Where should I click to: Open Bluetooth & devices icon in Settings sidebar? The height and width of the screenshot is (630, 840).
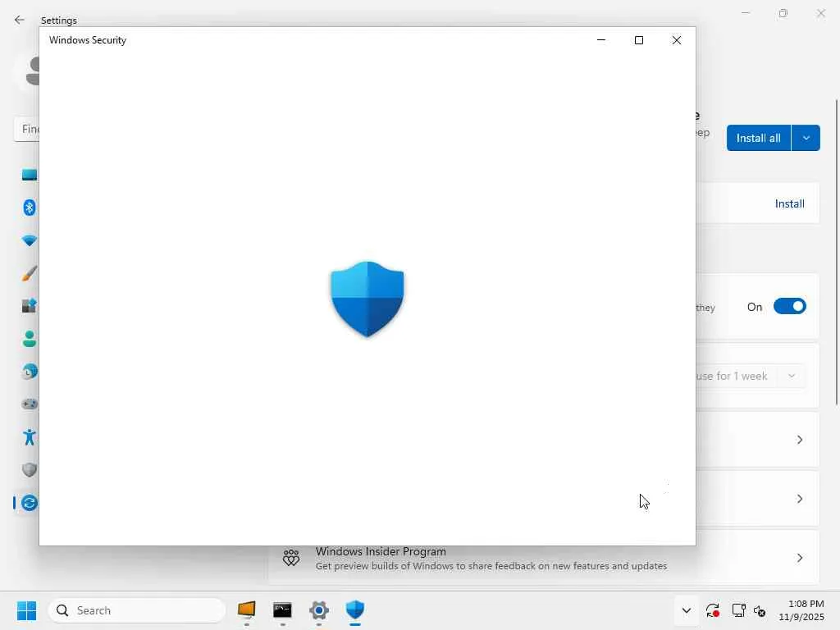click(30, 208)
